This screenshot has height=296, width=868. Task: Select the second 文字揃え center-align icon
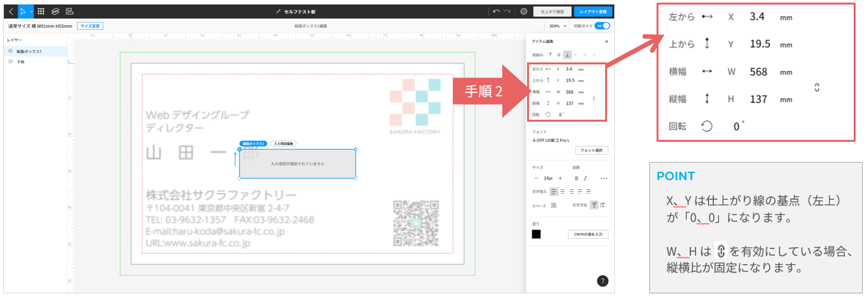[563, 191]
